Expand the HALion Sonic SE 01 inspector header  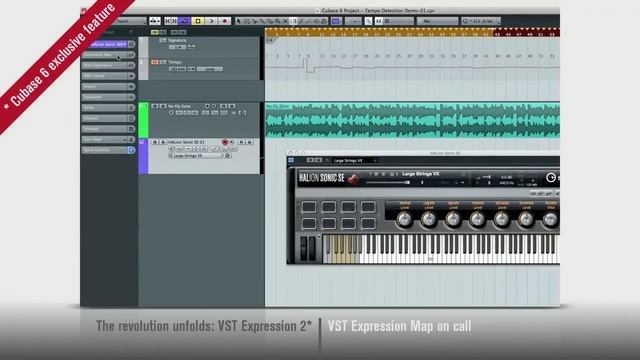pyautogui.click(x=108, y=44)
